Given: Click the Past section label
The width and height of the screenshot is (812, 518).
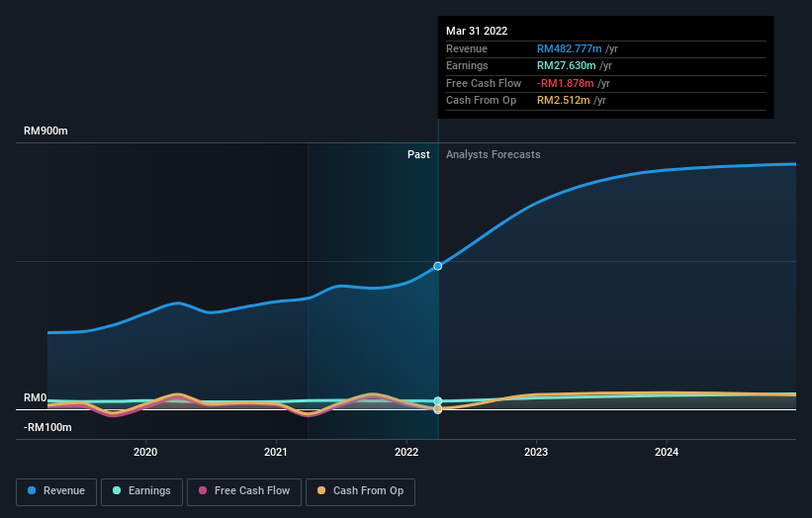Looking at the screenshot, I should click(x=418, y=155).
